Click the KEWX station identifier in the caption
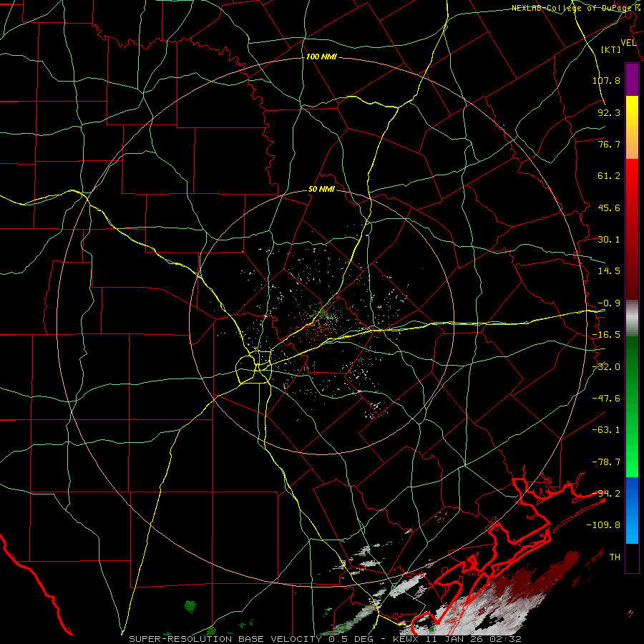Image resolution: width=644 pixels, height=644 pixels. click(x=406, y=639)
